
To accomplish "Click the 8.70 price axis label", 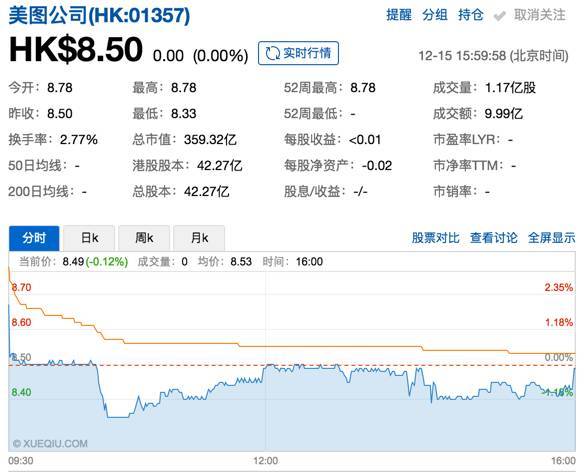I will coord(21,288).
